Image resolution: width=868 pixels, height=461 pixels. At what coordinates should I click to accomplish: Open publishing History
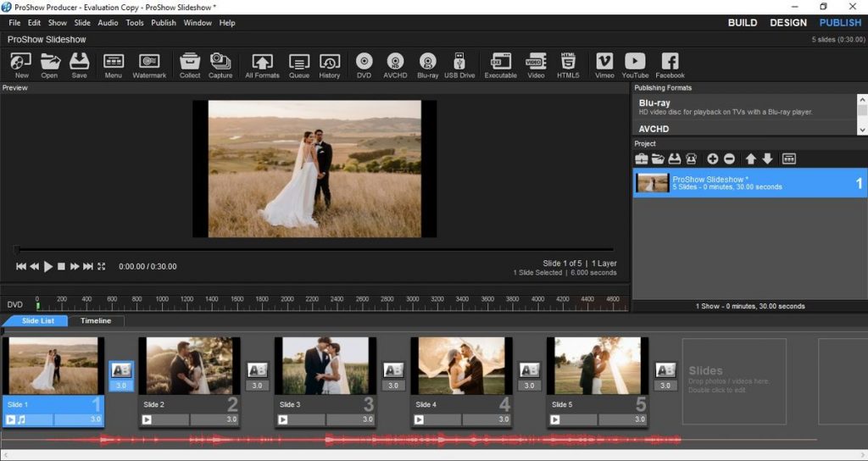(330, 65)
